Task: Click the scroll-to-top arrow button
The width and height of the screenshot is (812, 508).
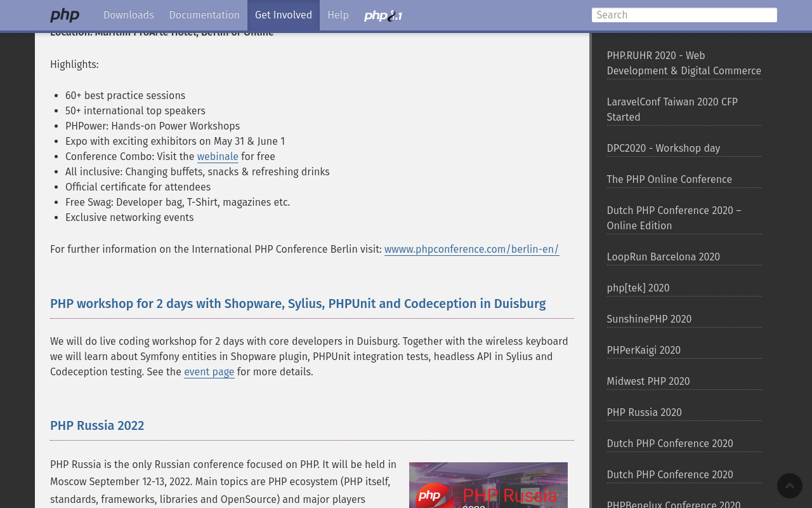Action: coord(790,486)
